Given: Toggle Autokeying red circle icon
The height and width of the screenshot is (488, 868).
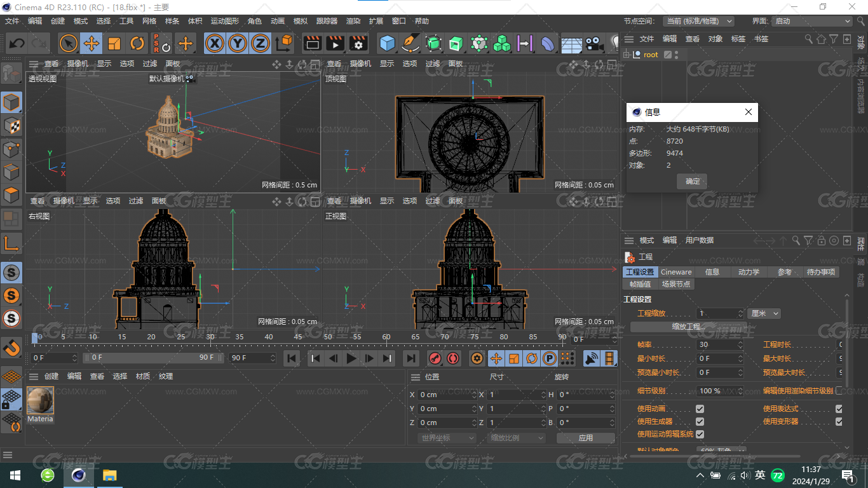Looking at the screenshot, I should point(452,358).
